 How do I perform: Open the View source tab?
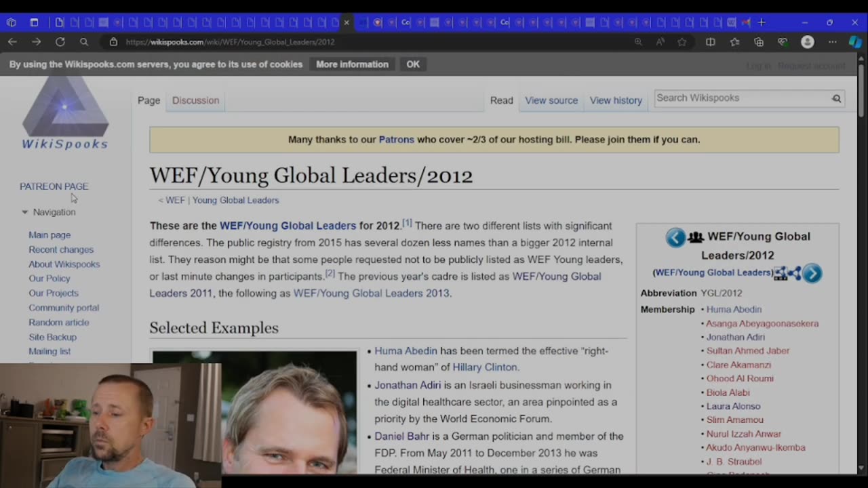551,100
